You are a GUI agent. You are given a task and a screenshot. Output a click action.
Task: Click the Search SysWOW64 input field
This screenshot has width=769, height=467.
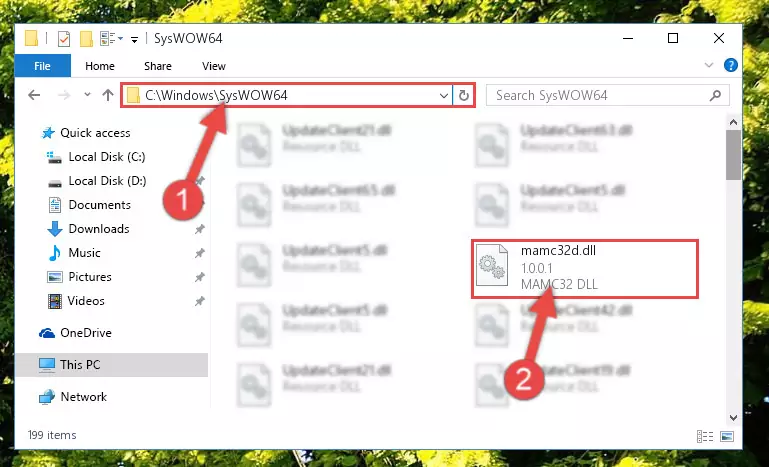coord(607,95)
